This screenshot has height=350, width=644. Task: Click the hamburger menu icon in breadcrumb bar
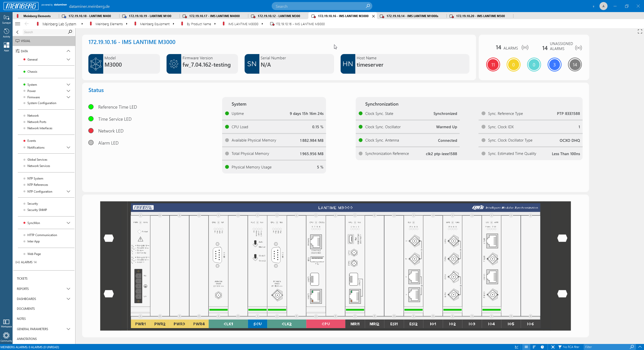click(18, 24)
